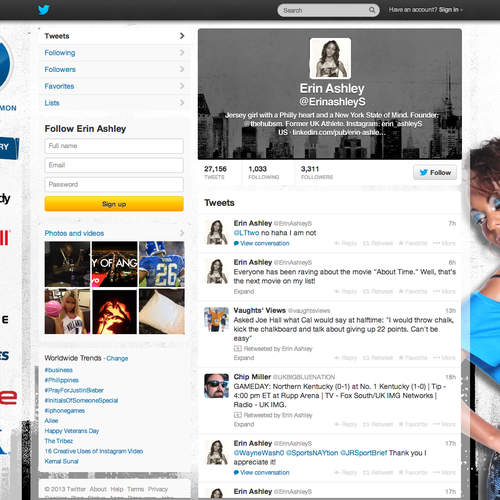Viewport: 500px width, 500px height.
Task: Open More options on @LTtwo tweet
Action: (444, 243)
